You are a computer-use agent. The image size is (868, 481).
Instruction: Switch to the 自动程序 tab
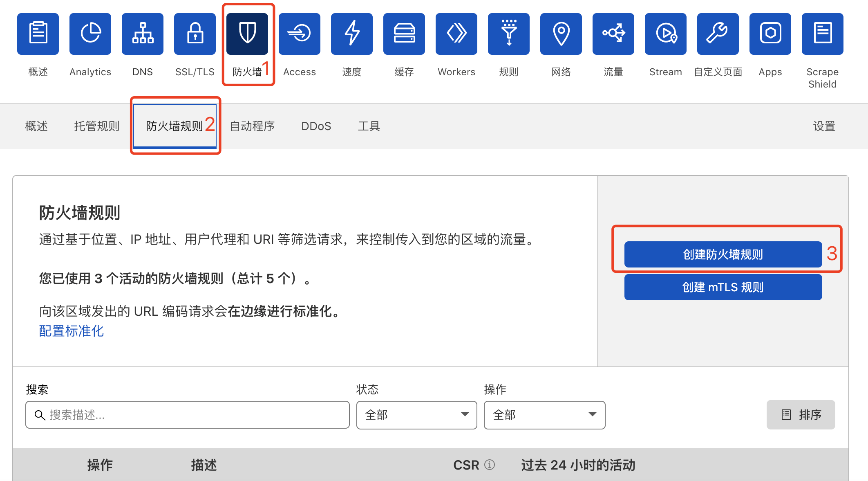252,126
